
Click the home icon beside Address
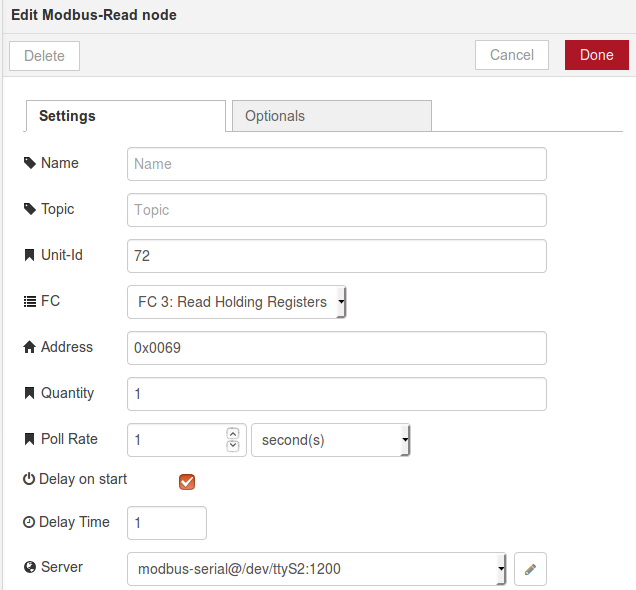30,347
